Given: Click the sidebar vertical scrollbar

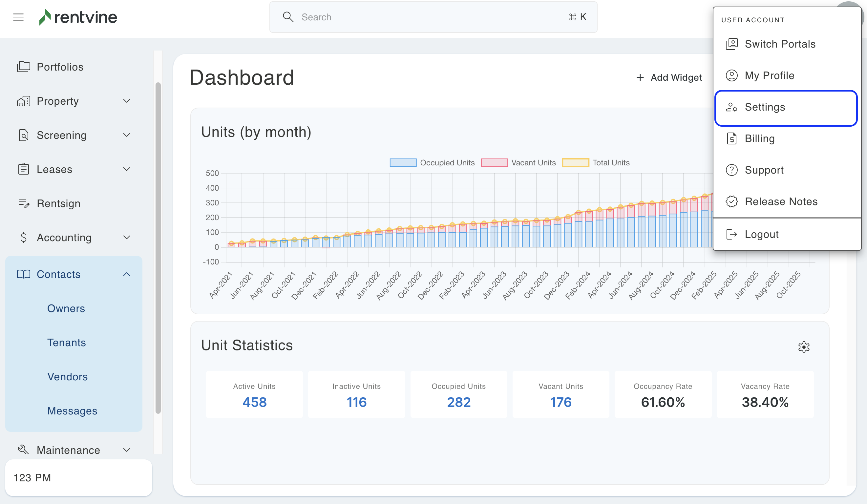Looking at the screenshot, I should 158,248.
